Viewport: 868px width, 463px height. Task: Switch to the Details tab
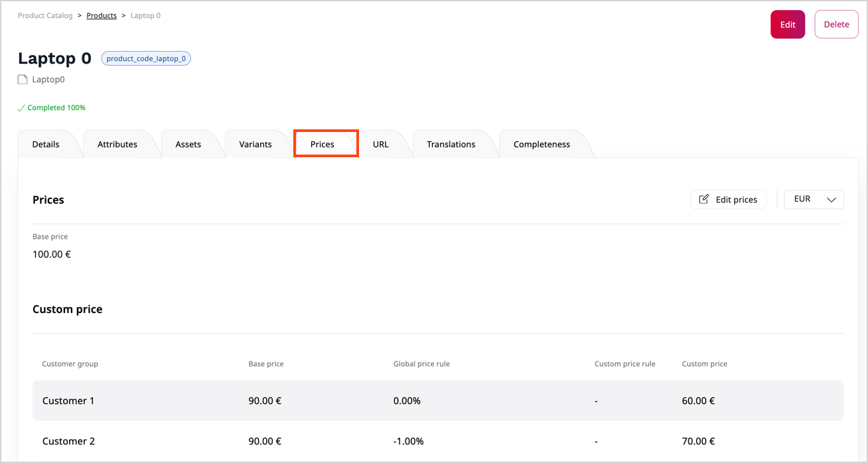pyautogui.click(x=46, y=144)
